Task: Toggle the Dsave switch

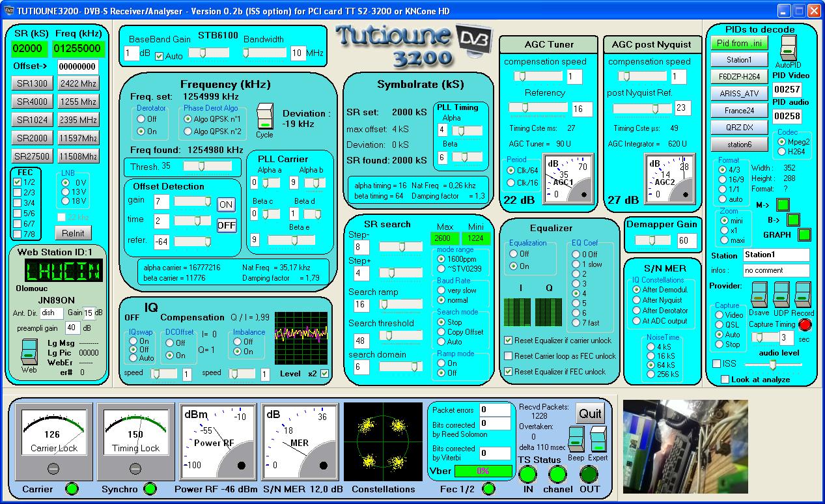Action: [x=759, y=295]
